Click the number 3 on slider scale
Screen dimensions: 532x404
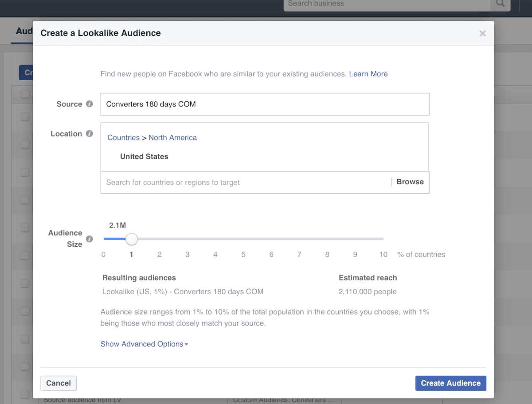pyautogui.click(x=188, y=254)
